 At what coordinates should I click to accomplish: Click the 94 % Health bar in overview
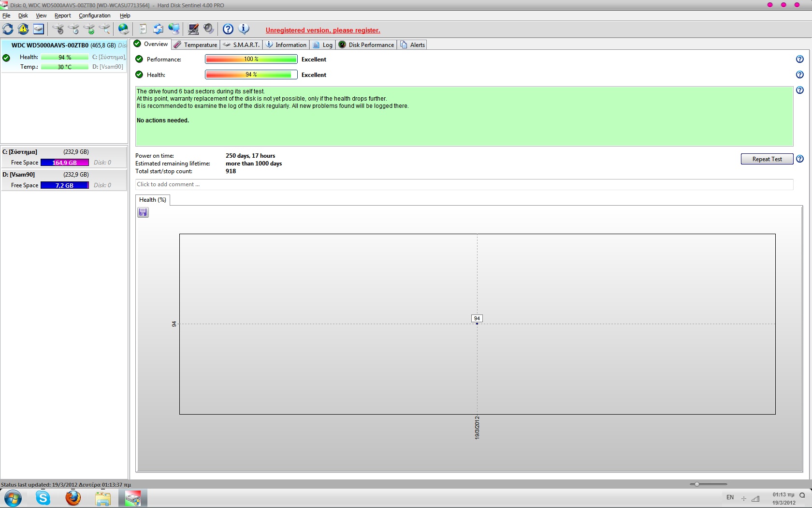[x=251, y=75]
